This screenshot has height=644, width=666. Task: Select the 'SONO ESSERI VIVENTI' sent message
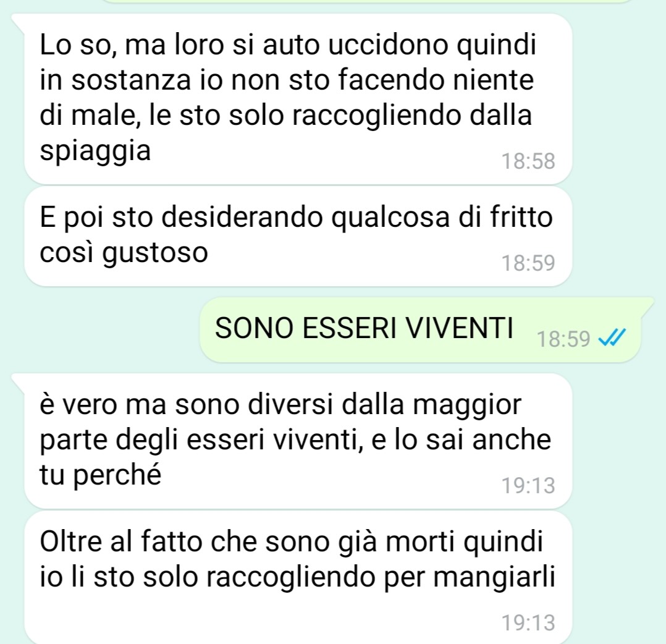click(x=420, y=329)
